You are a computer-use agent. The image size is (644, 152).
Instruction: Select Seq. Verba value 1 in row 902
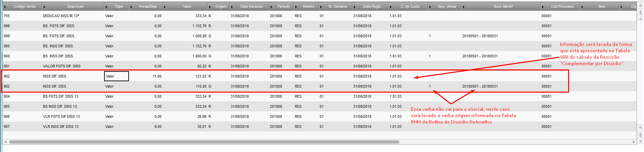pyautogui.click(x=430, y=86)
